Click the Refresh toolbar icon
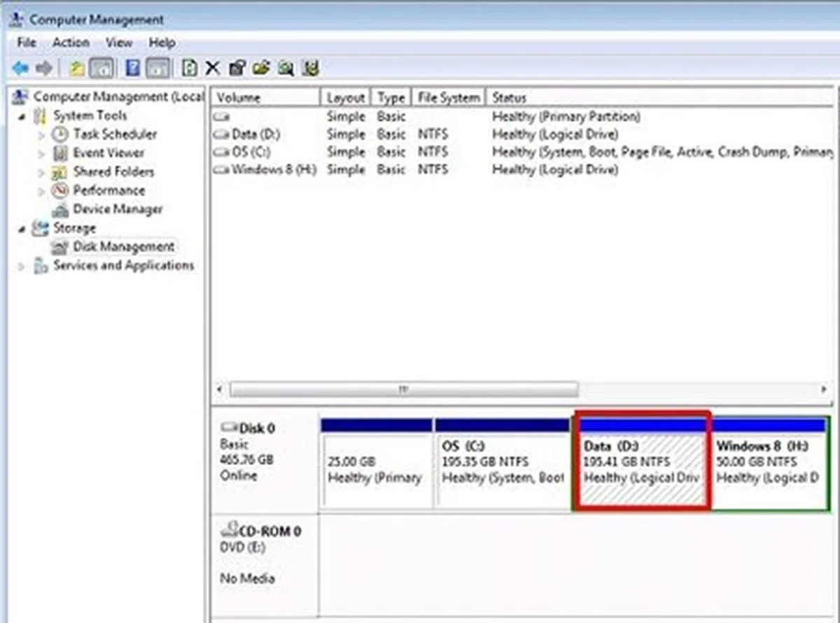This screenshot has height=623, width=840. pyautogui.click(x=189, y=68)
